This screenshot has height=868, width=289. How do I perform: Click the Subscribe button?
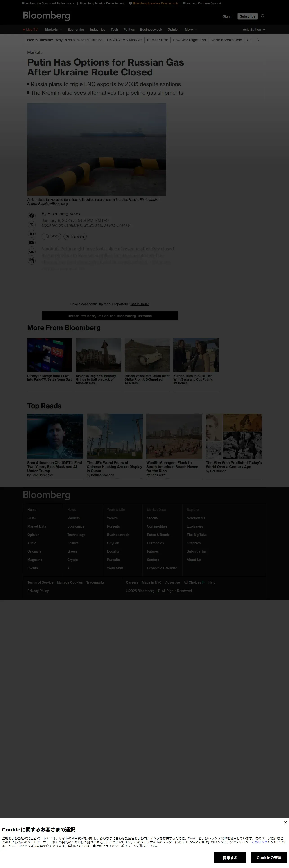click(248, 16)
